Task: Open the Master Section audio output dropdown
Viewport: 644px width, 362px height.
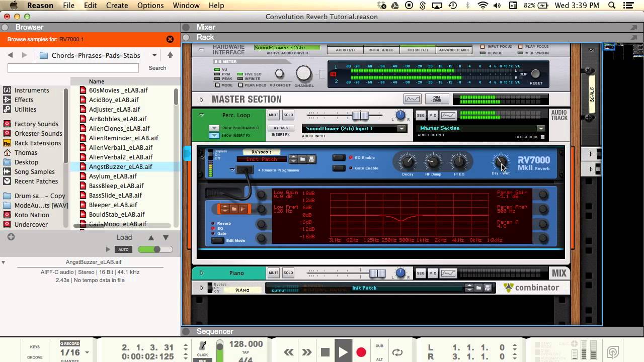Action: pos(540,128)
